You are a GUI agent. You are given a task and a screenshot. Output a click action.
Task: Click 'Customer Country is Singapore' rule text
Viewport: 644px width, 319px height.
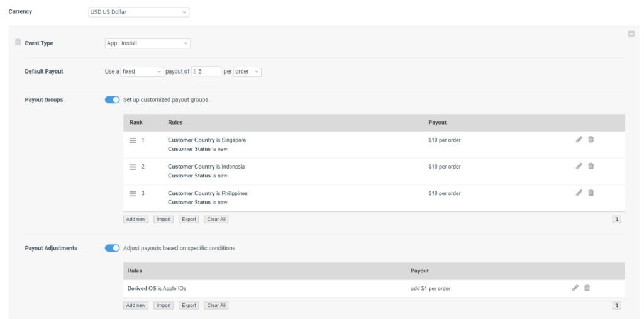[207, 140]
